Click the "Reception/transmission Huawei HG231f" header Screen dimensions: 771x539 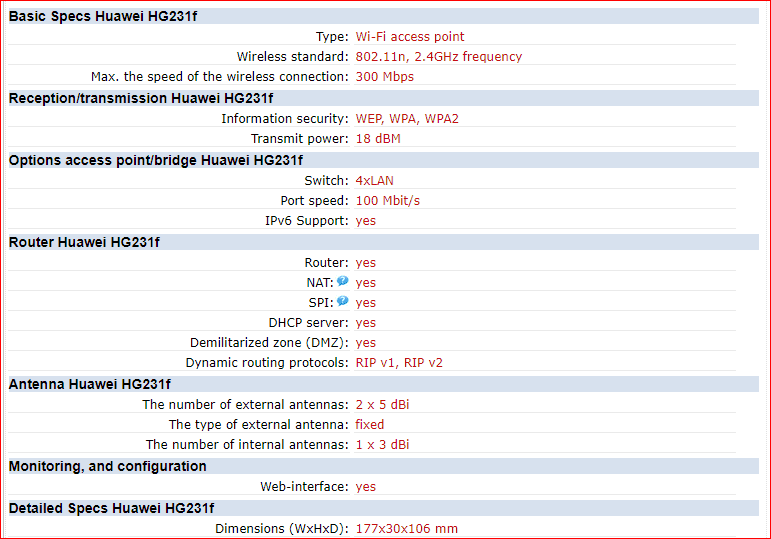click(141, 97)
